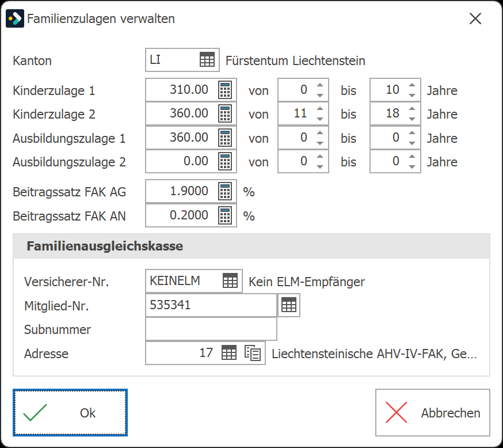Cancel with the Abbrechen button

432,412
